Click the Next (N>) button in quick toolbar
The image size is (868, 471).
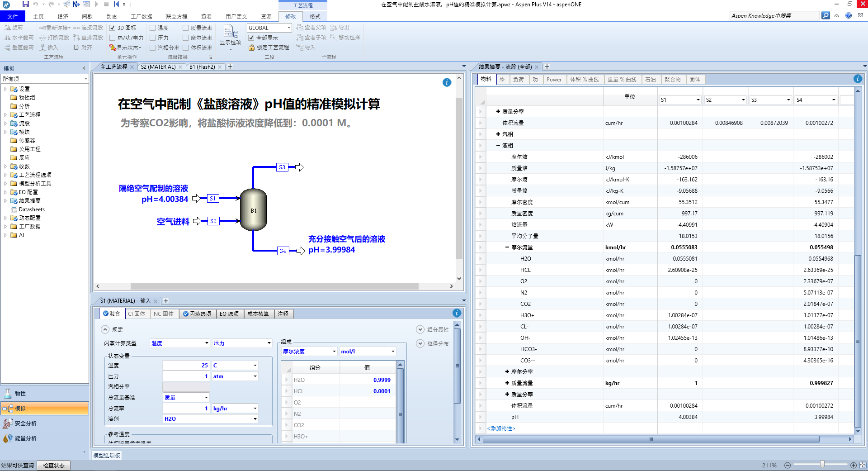click(76, 4)
